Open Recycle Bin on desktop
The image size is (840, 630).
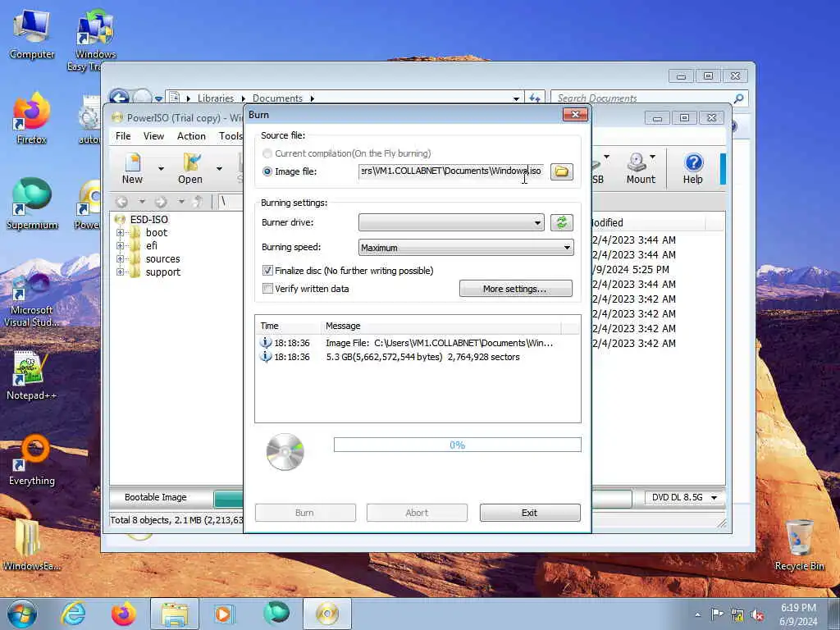click(x=799, y=546)
